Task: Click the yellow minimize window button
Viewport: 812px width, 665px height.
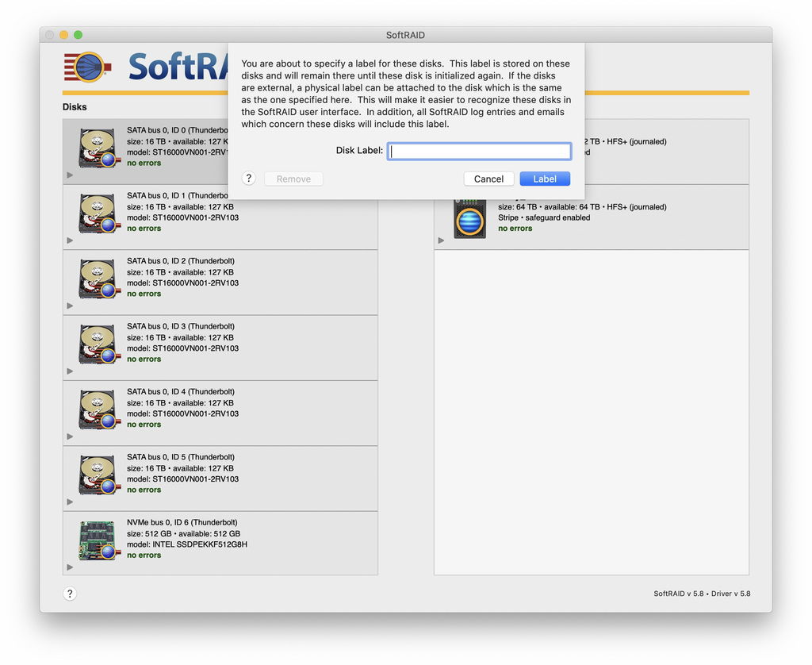Action: click(x=63, y=35)
